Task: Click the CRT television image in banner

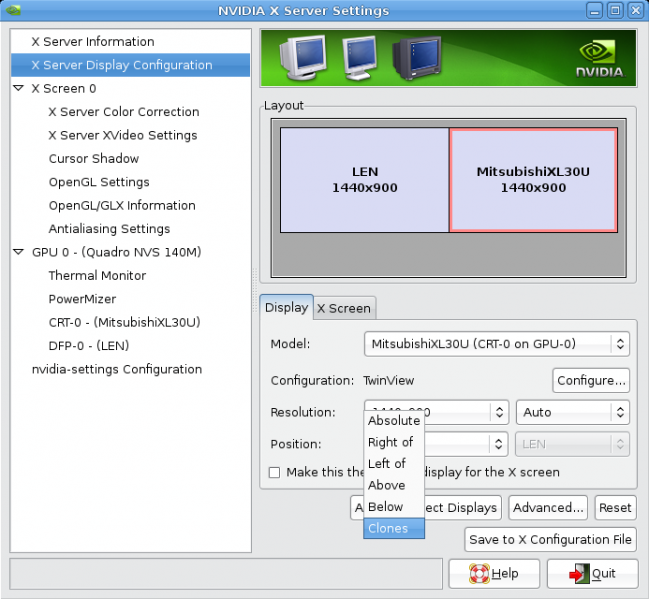Action: point(417,58)
